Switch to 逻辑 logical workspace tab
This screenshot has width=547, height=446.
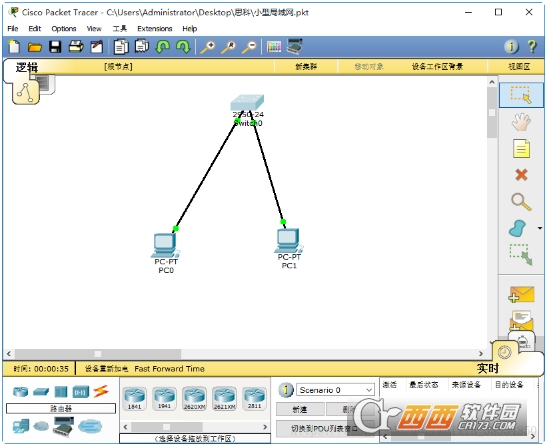click(27, 67)
